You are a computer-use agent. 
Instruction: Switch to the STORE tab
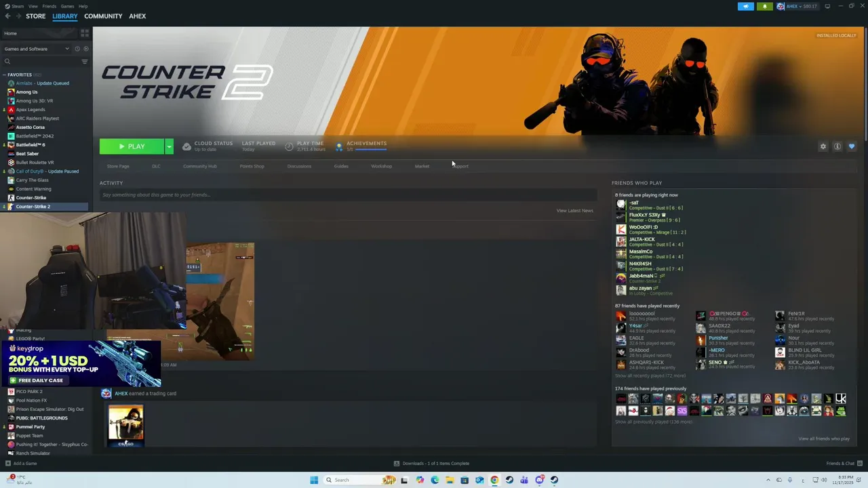36,16
